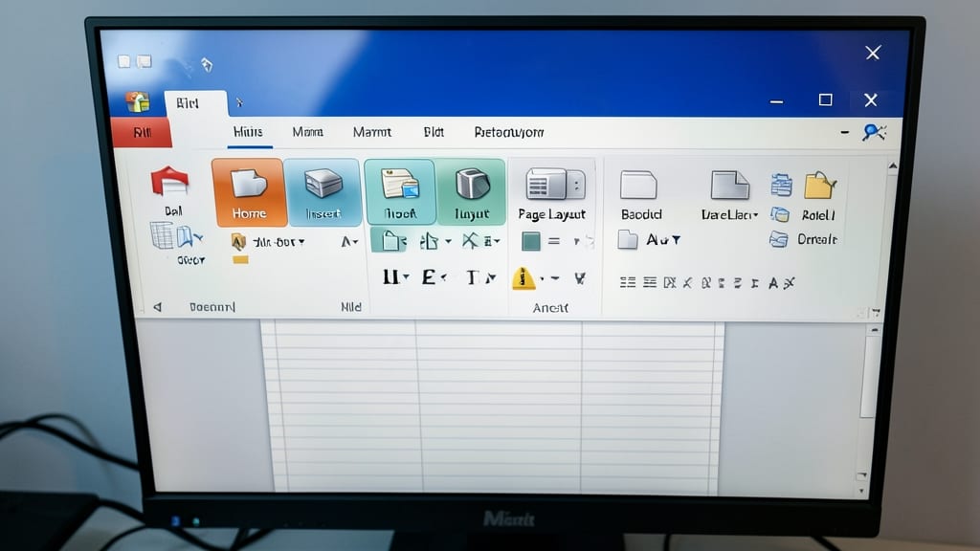Click the key search icon at top right
The width and height of the screenshot is (980, 551).
875,132
